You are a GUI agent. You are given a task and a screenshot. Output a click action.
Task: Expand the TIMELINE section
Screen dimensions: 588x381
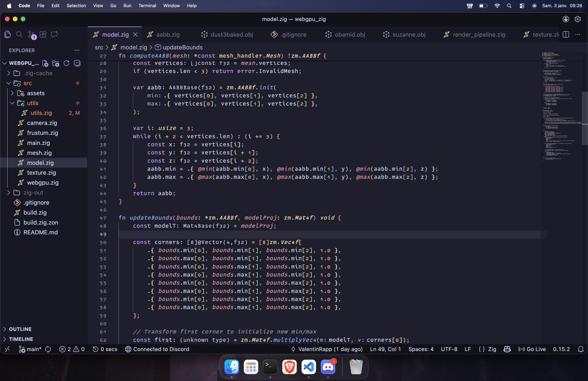click(5, 339)
